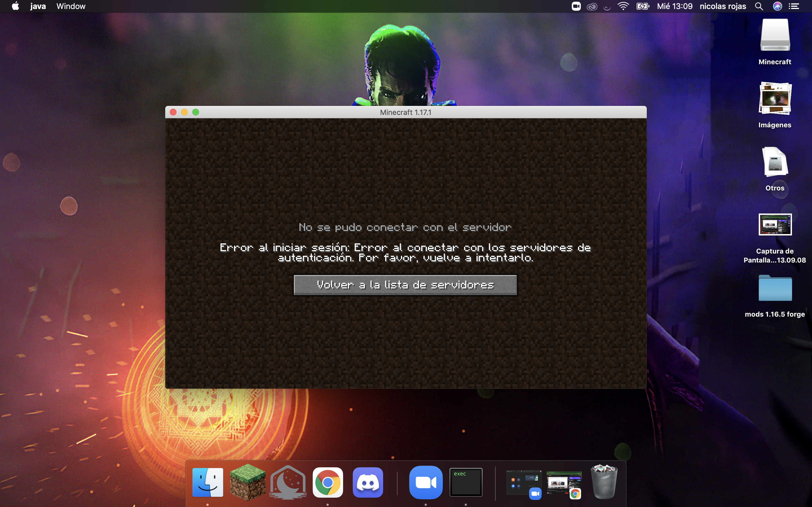
Task: Click the Wi-Fi status icon
Action: pyautogui.click(x=623, y=6)
